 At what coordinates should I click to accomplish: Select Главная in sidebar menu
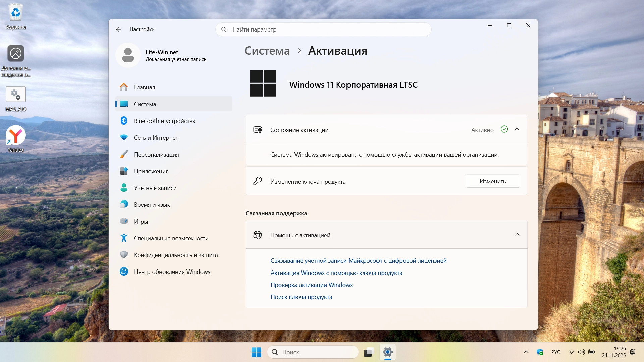[144, 87]
